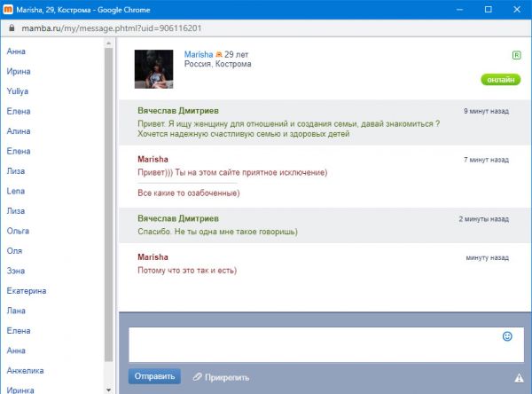This screenshot has width=532, height=394.
Task: Open conversation with Алина
Action: 19,131
